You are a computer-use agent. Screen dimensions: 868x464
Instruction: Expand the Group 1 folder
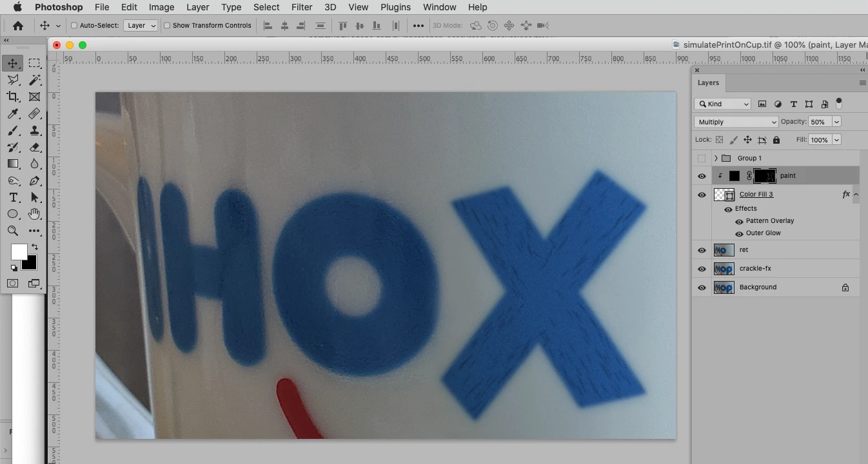(x=715, y=158)
